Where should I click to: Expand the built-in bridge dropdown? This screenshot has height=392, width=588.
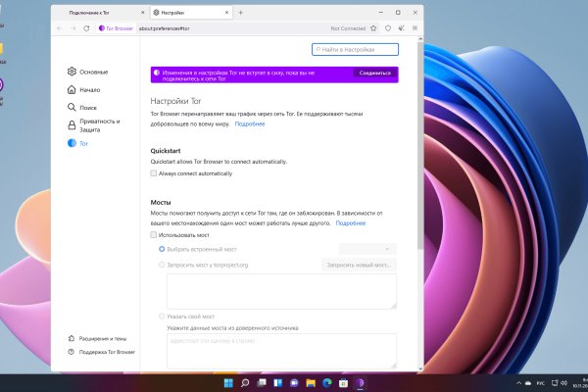tap(367, 249)
